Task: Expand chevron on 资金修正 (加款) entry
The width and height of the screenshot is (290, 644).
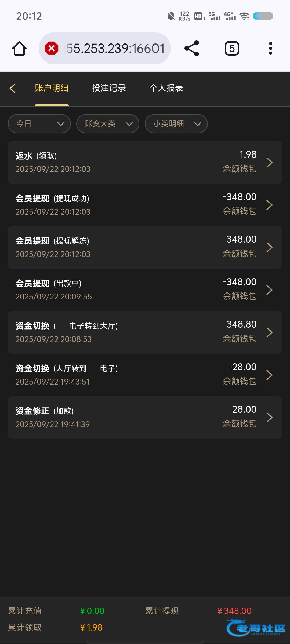Action: [x=269, y=418]
